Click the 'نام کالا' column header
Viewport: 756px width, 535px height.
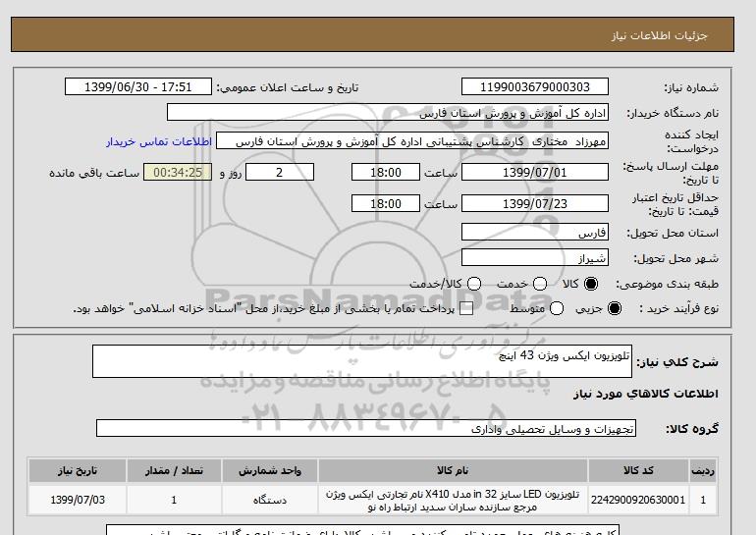[453, 470]
